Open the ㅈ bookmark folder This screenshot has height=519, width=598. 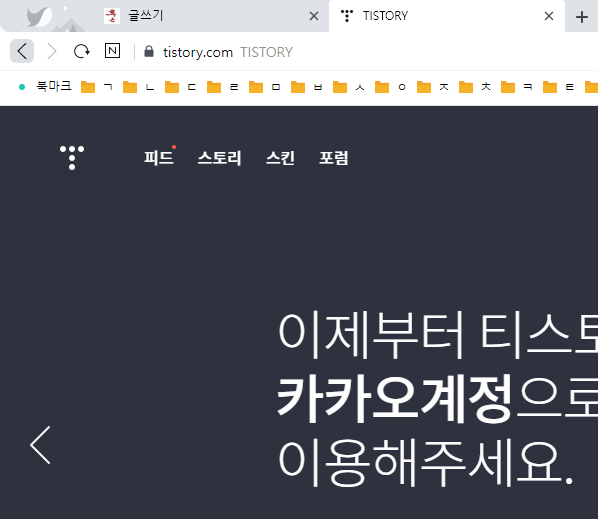tap(432, 87)
